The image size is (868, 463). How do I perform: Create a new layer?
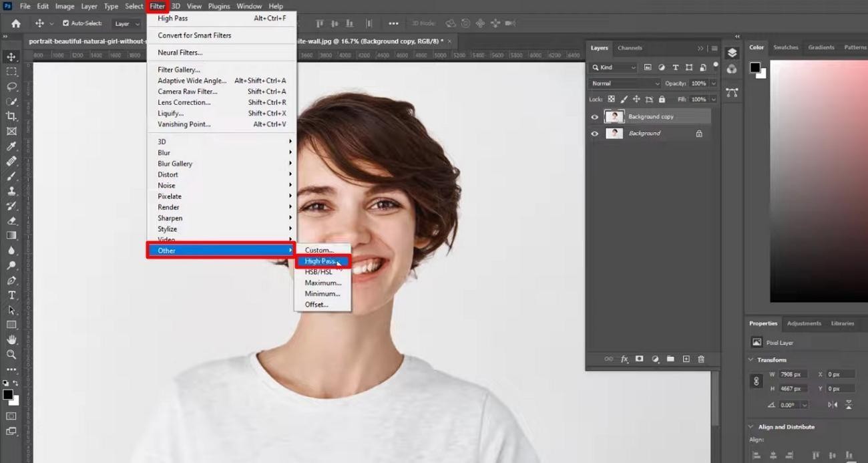(686, 359)
